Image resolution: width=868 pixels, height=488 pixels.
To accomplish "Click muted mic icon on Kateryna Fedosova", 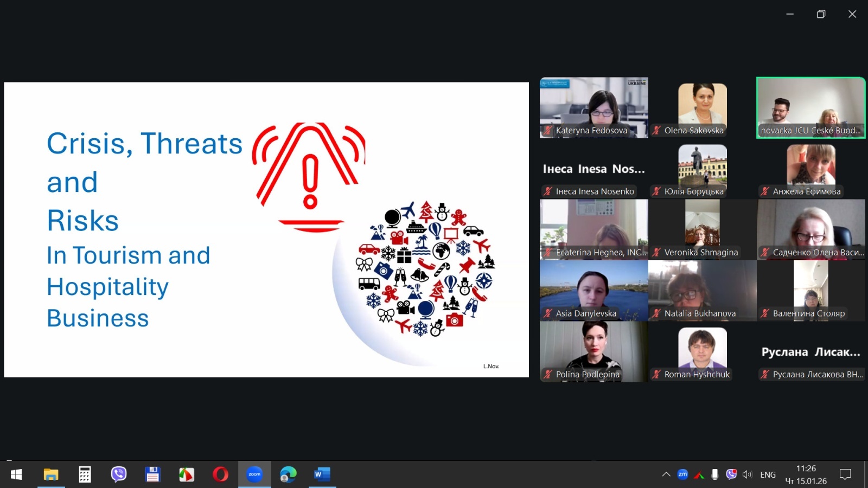I will pyautogui.click(x=548, y=130).
